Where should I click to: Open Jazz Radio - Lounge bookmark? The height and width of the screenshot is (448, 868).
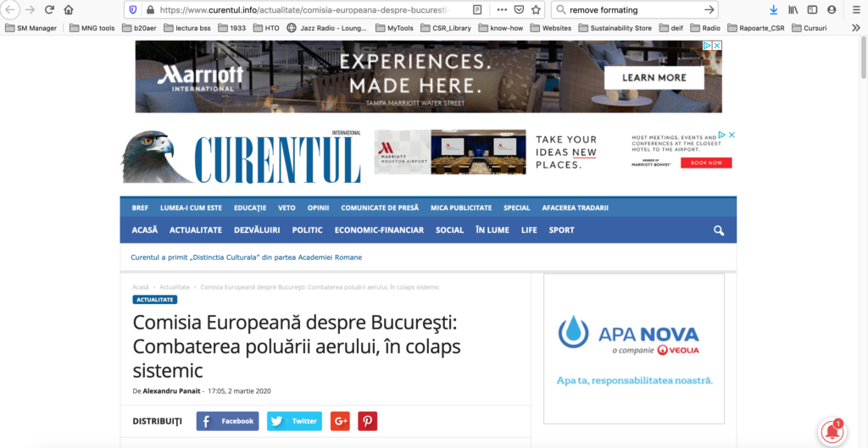(326, 28)
